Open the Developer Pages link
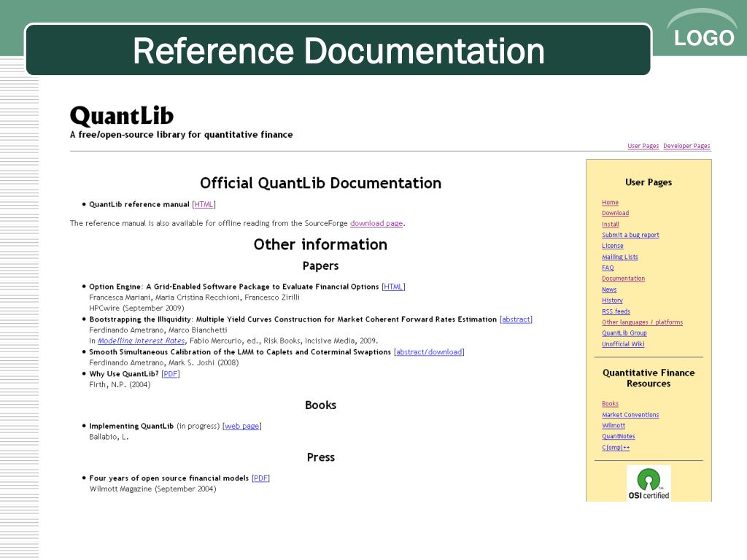This screenshot has width=747, height=560. [686, 146]
